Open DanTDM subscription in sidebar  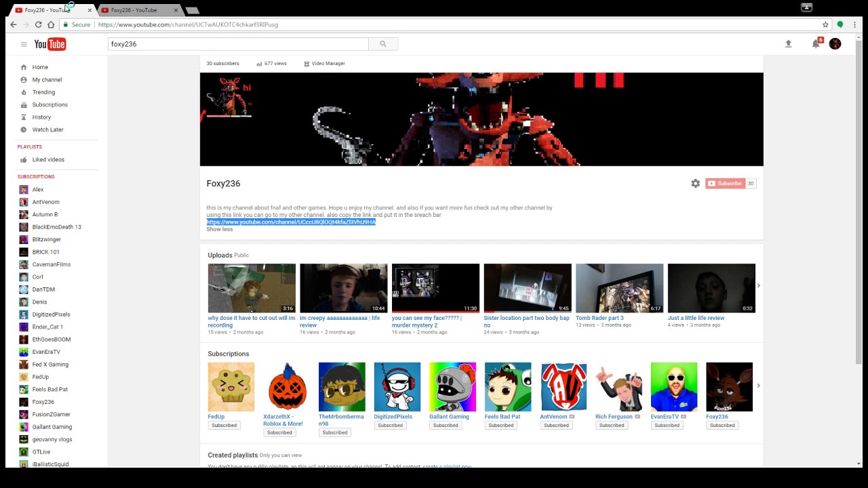tap(43, 289)
